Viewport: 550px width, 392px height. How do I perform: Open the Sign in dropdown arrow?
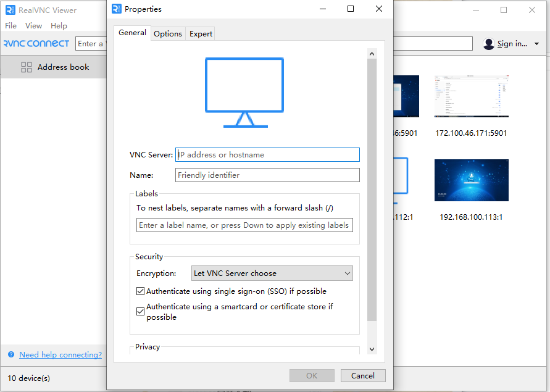click(536, 44)
